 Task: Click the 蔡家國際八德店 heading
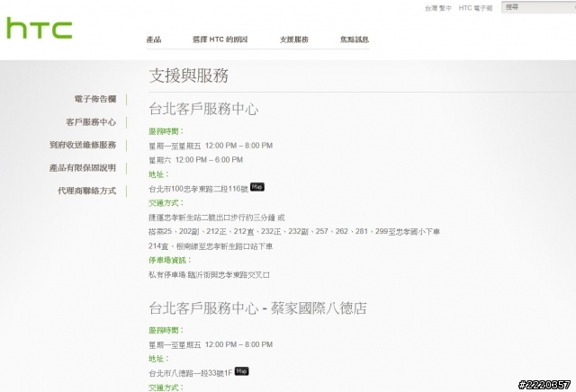(319, 308)
